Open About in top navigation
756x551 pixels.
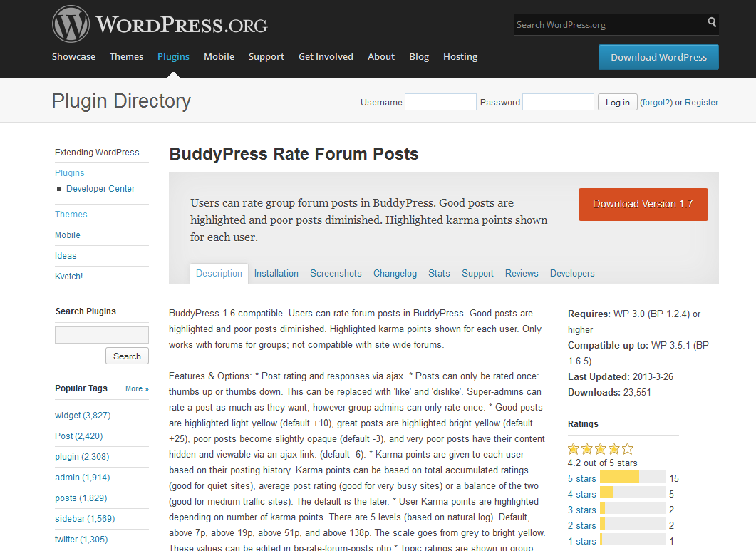pyautogui.click(x=381, y=56)
